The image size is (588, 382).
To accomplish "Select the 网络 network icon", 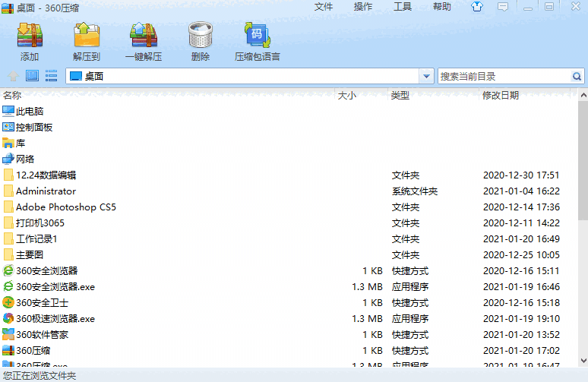I will tap(8, 159).
